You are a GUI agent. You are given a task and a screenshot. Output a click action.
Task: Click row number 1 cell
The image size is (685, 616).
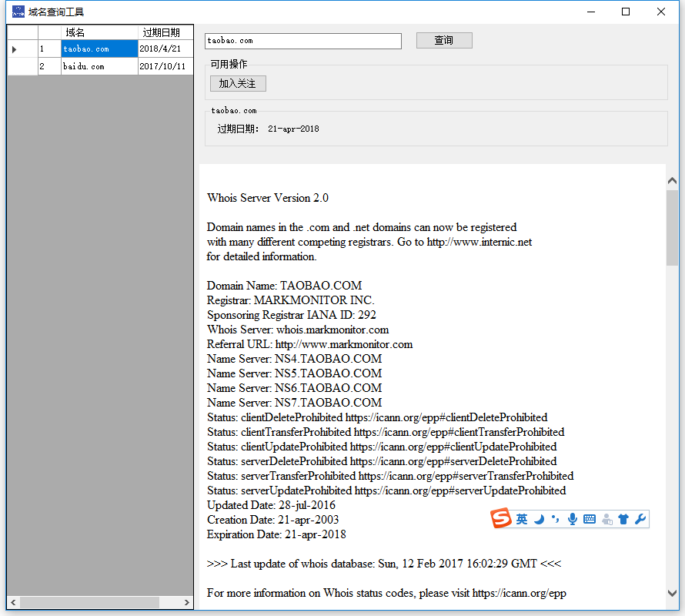point(49,49)
